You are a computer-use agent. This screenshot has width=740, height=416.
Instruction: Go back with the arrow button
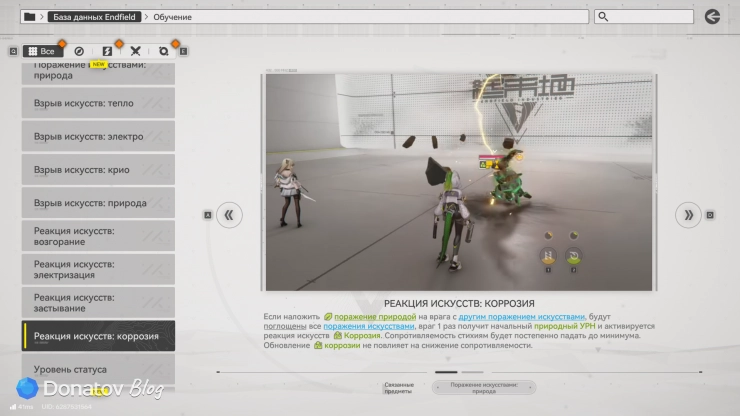click(712, 17)
